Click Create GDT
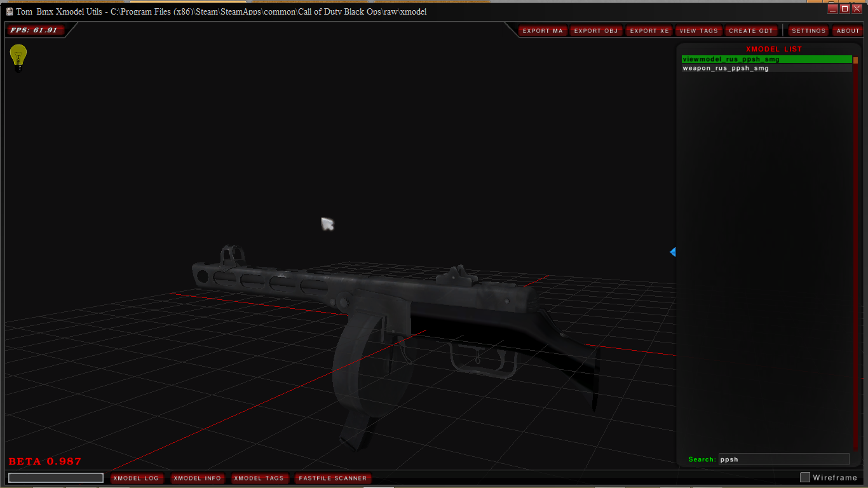 [x=751, y=30]
